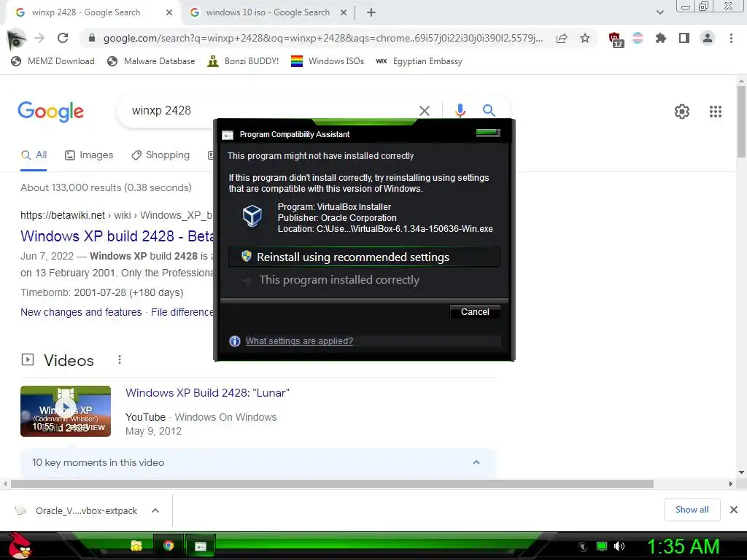Switch to windows 10 iso tab
The height and width of the screenshot is (560, 747).
click(268, 12)
